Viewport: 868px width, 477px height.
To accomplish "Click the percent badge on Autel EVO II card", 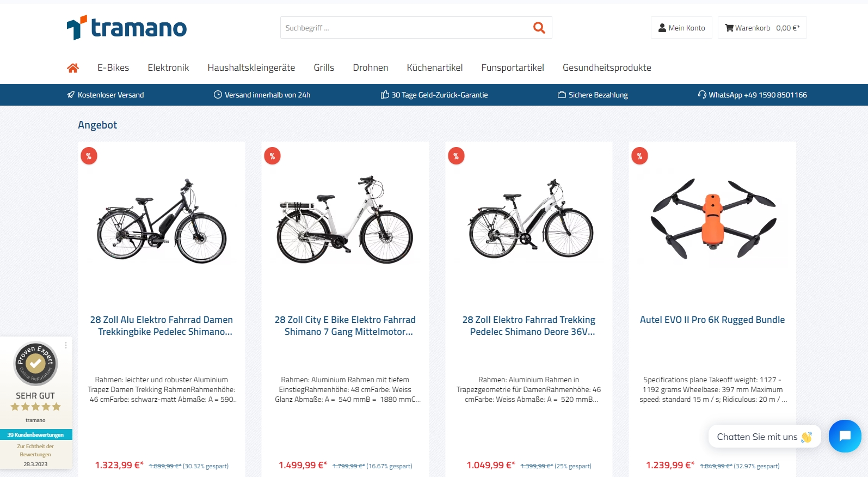I will (x=639, y=156).
